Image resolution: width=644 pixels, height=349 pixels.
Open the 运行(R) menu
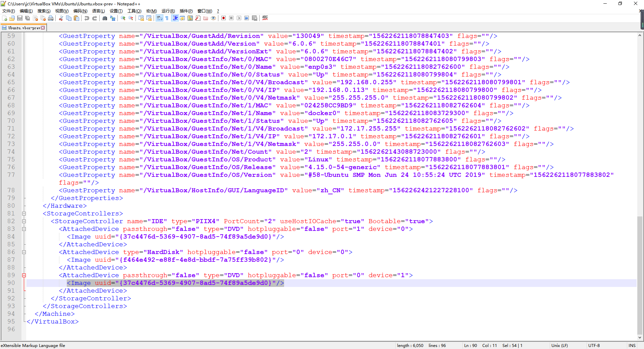pos(168,11)
